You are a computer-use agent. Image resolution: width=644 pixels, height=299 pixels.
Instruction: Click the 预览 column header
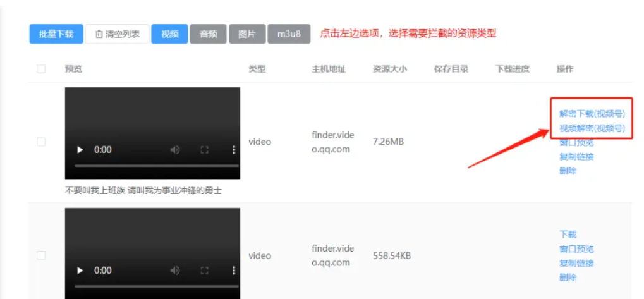click(73, 69)
